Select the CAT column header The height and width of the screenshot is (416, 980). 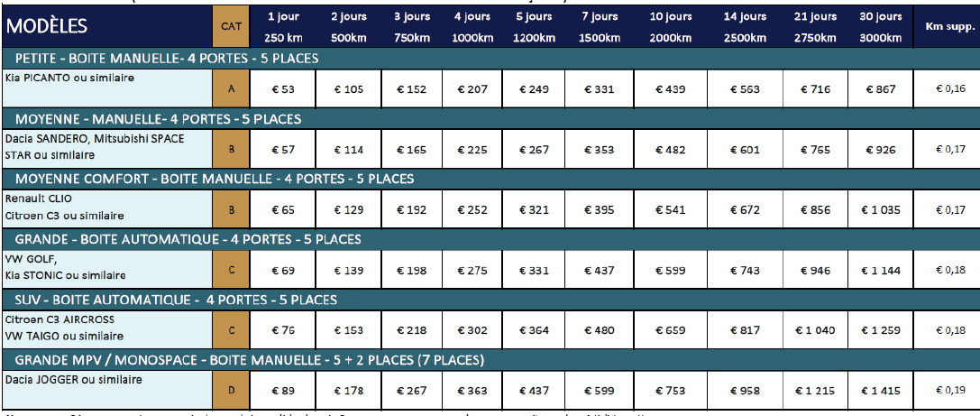coord(231,27)
